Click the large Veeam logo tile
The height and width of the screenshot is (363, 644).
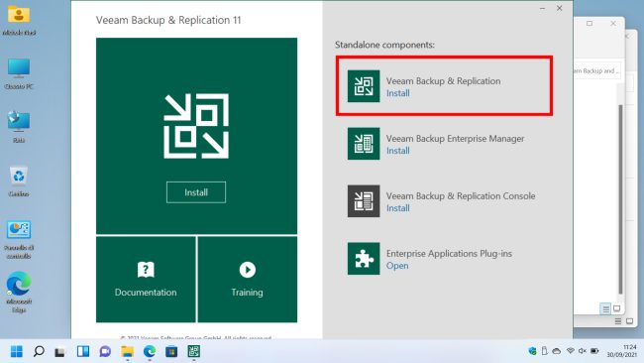[x=196, y=136]
